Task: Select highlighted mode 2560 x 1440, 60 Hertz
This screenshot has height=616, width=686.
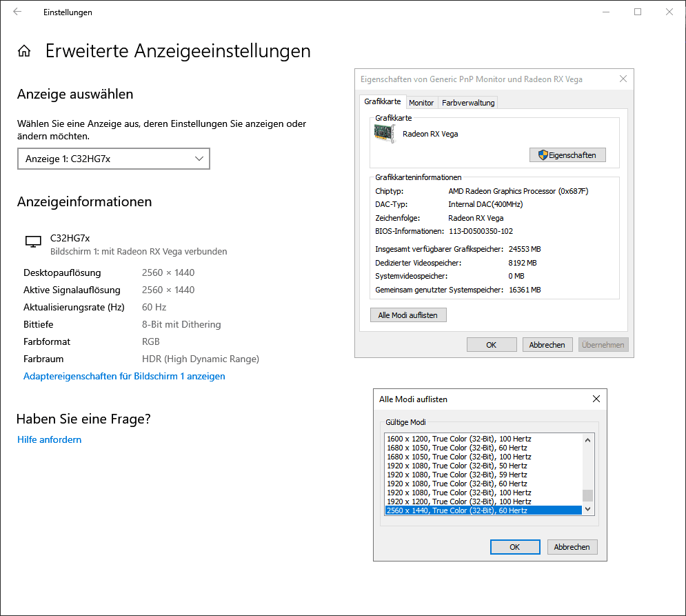Action: (483, 510)
